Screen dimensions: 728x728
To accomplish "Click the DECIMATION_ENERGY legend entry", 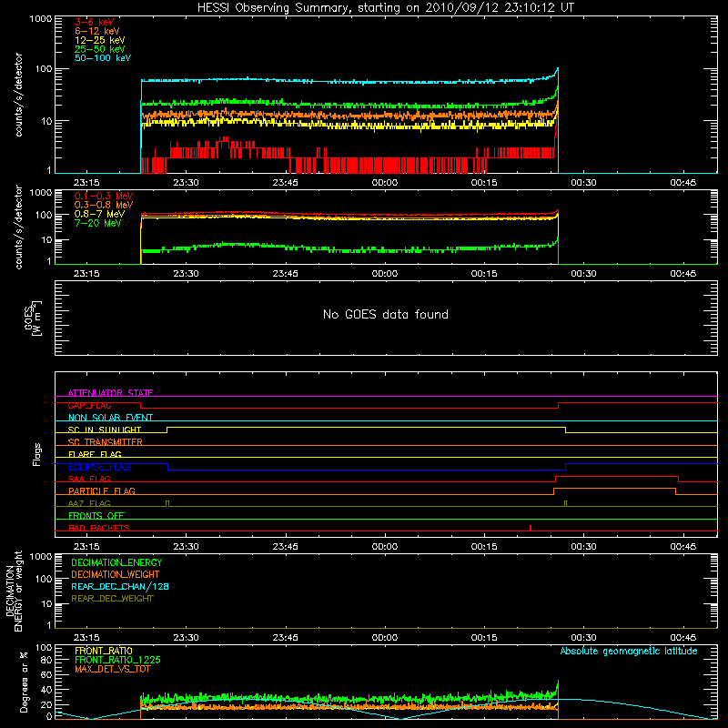I will (116, 562).
